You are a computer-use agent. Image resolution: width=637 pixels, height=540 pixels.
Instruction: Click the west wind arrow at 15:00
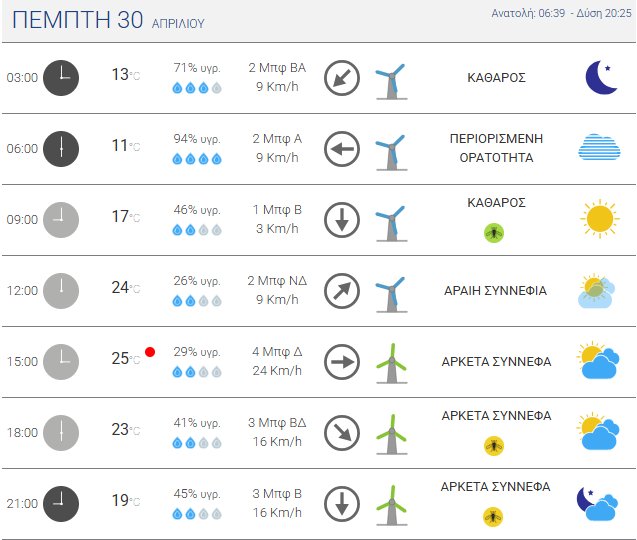(x=342, y=362)
